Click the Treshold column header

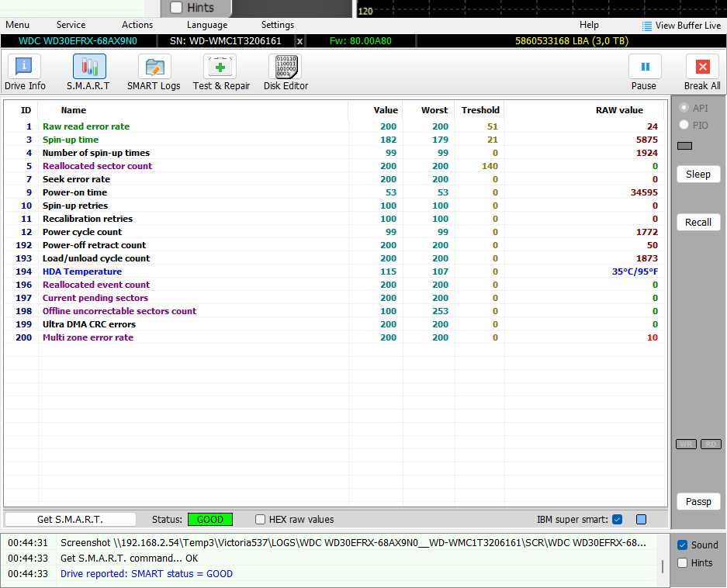(479, 110)
